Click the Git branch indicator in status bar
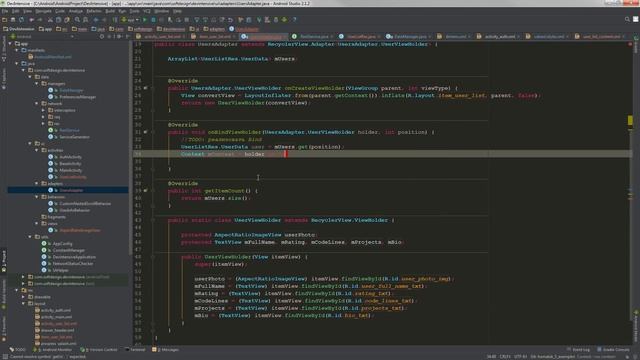Screen dimensions: 640x360 pos(553,357)
